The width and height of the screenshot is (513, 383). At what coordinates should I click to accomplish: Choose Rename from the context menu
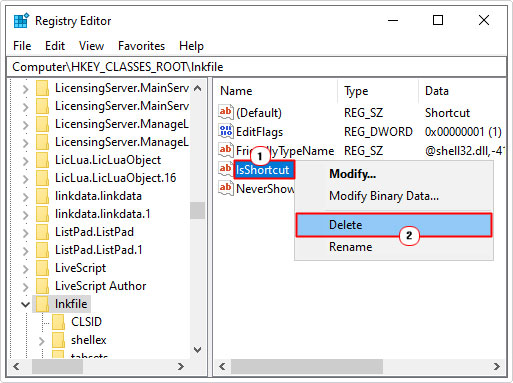coord(394,247)
